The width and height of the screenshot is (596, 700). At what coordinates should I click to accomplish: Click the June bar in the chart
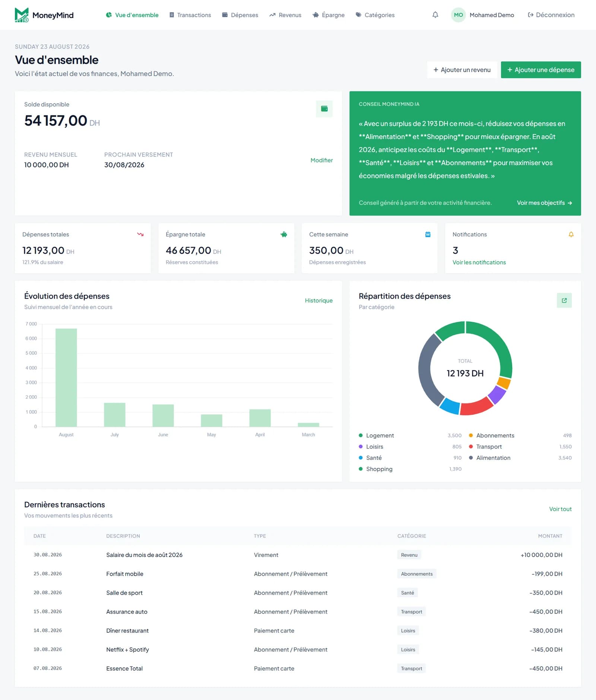pyautogui.click(x=163, y=416)
